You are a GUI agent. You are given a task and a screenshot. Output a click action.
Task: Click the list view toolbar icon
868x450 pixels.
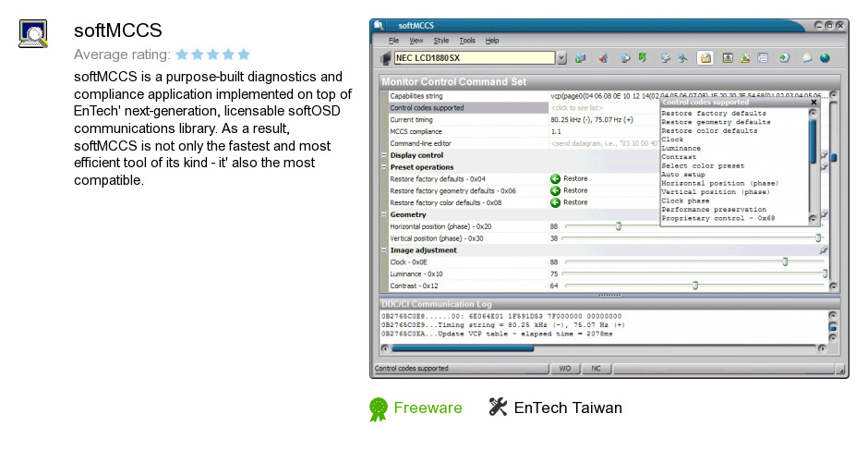click(x=763, y=57)
